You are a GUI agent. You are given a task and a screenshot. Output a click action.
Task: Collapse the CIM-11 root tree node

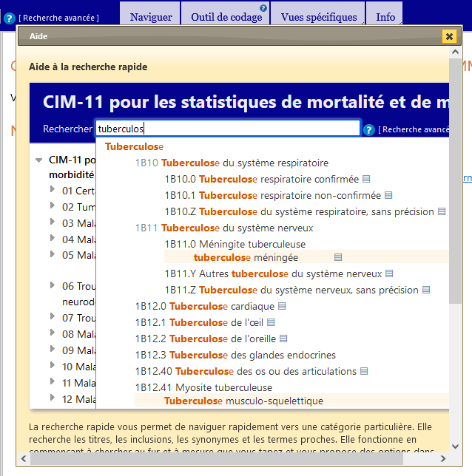(x=38, y=160)
